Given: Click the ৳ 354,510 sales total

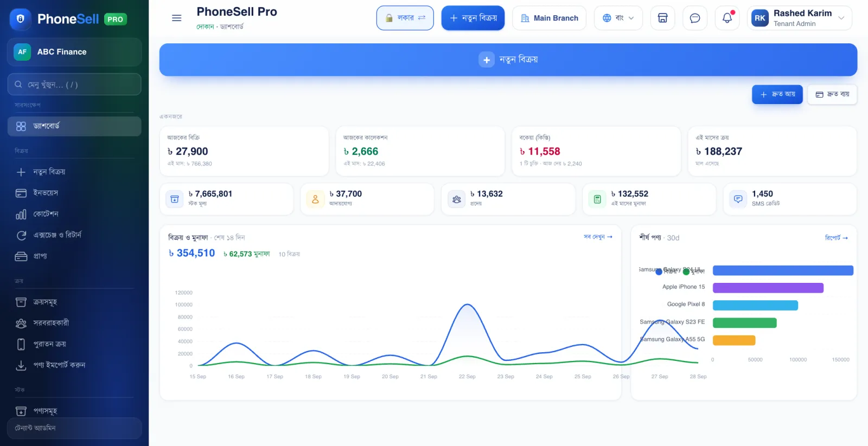Looking at the screenshot, I should coord(192,253).
